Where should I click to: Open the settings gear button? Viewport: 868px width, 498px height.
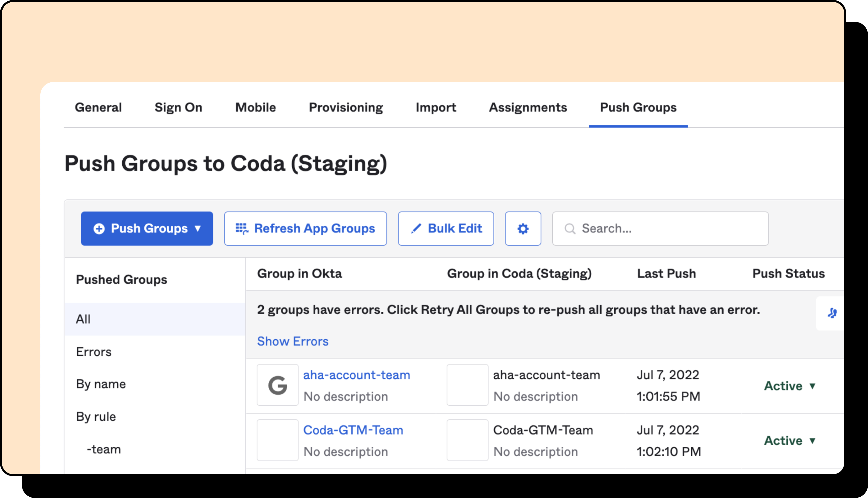point(523,228)
